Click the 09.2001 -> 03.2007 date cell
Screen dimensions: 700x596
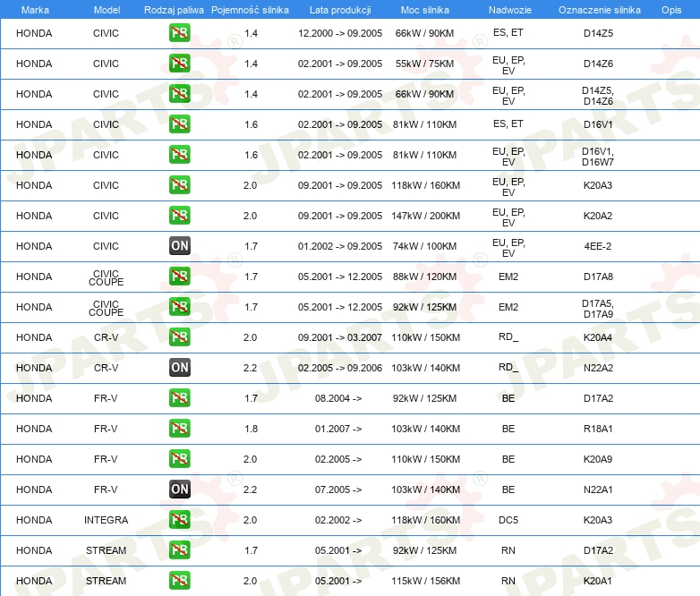(340, 337)
